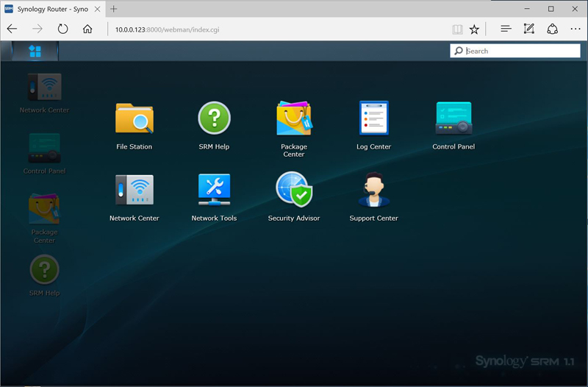Screen dimensions: 588x387
Task: Go back in the browser
Action: click(12, 29)
